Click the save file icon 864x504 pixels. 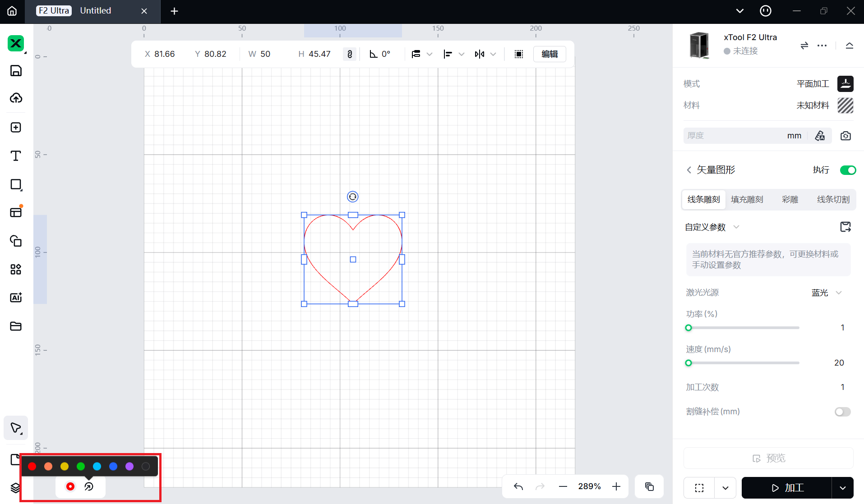16,71
